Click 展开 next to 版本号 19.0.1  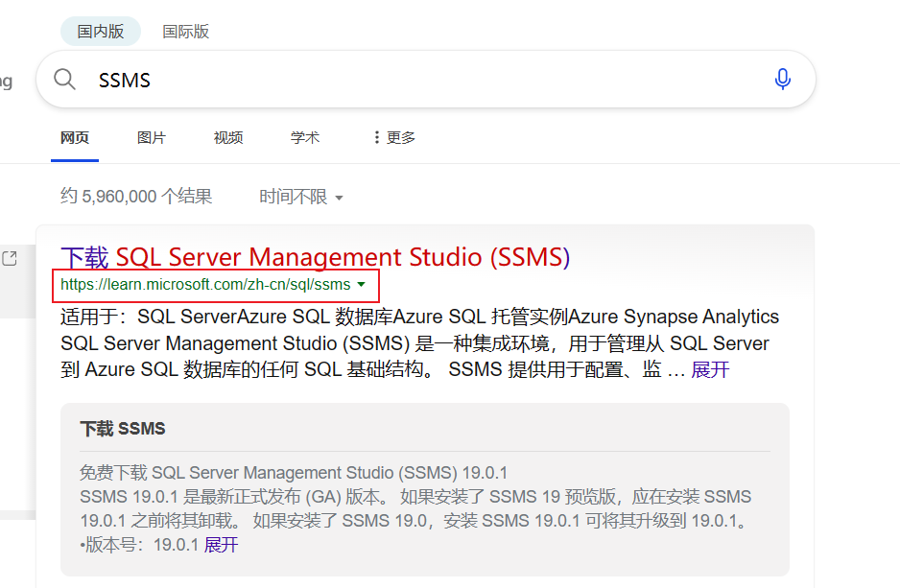tap(221, 545)
